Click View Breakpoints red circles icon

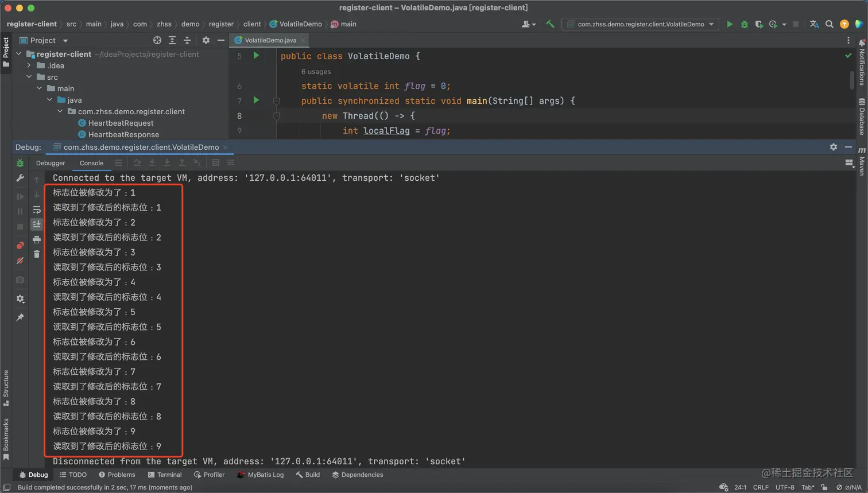(20, 246)
